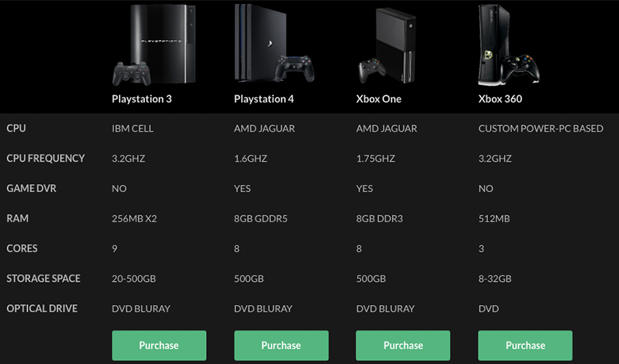
Task: Click the Playstation 3 console image
Action: pos(154,44)
